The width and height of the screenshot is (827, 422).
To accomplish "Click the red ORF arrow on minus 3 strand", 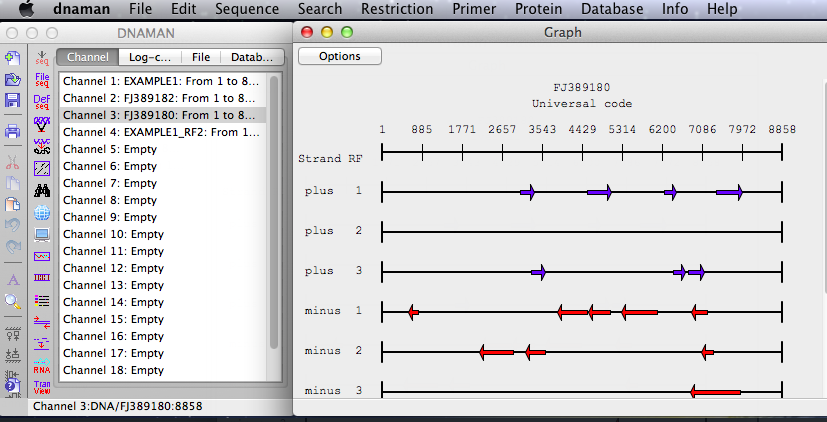I will pyautogui.click(x=715, y=391).
